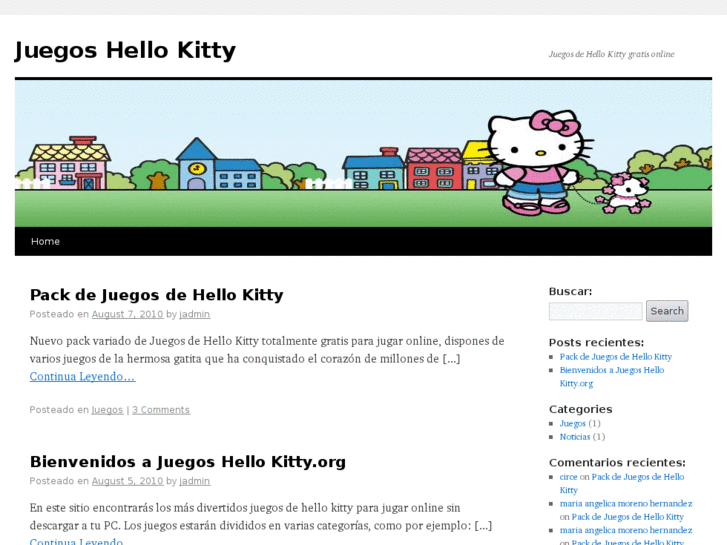Open post 'Pack de Juegos de Hello Kitty' heading
The image size is (727, 545).
click(x=157, y=295)
